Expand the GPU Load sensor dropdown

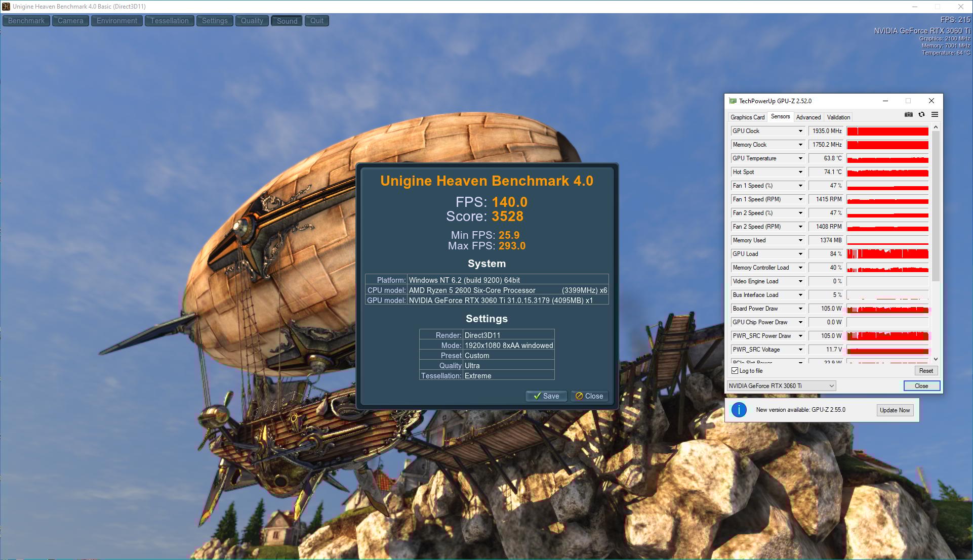tap(800, 254)
